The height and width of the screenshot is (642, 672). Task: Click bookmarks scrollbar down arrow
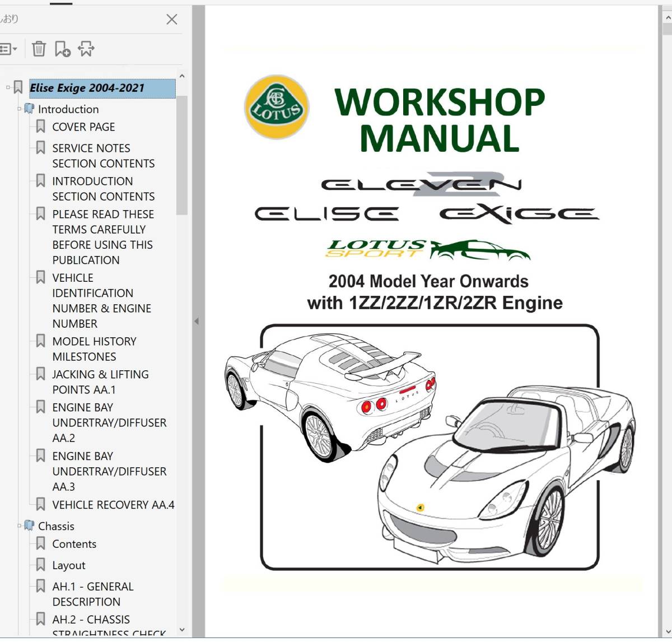182,630
